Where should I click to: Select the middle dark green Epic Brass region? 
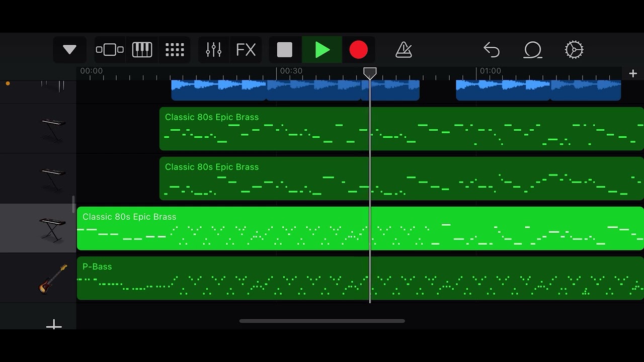coord(401,179)
